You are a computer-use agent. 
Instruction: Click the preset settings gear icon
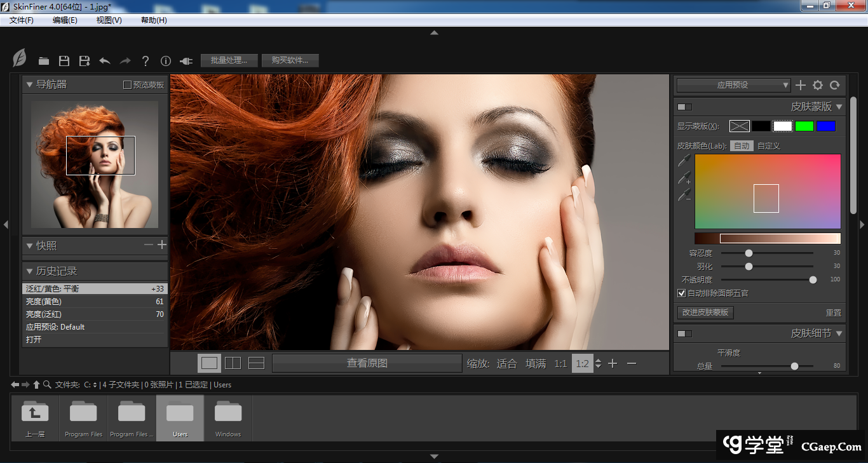coord(818,85)
